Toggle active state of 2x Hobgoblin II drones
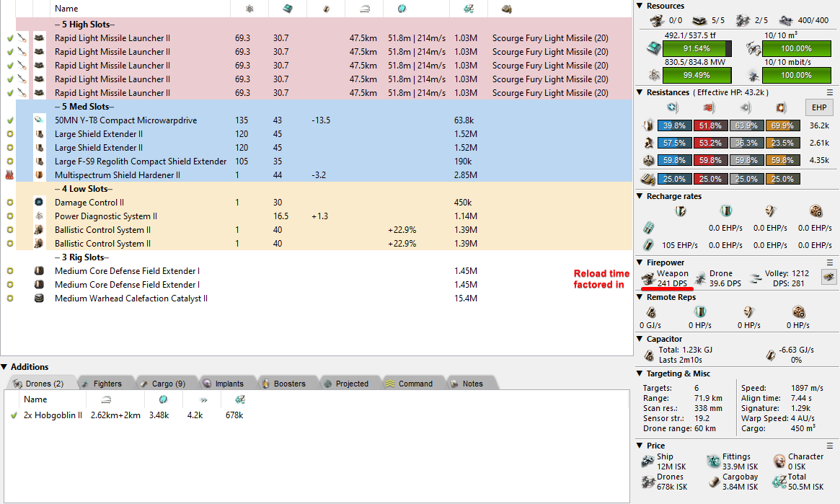 14,415
